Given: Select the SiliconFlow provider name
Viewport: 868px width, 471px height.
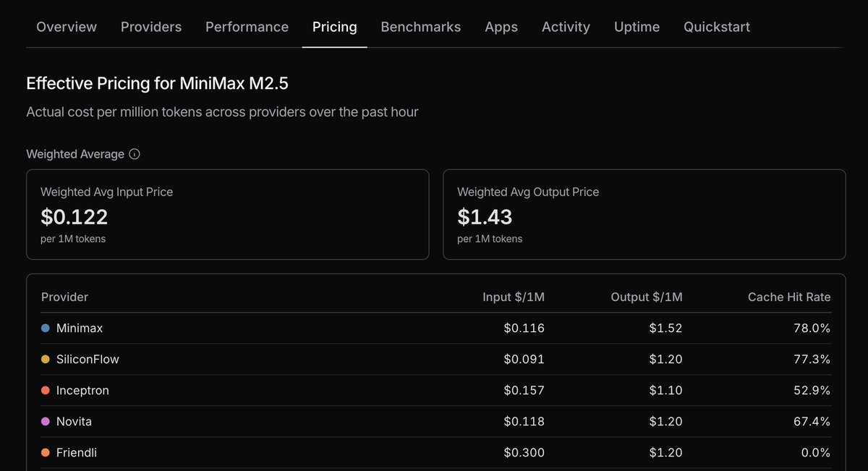Looking at the screenshot, I should point(88,359).
